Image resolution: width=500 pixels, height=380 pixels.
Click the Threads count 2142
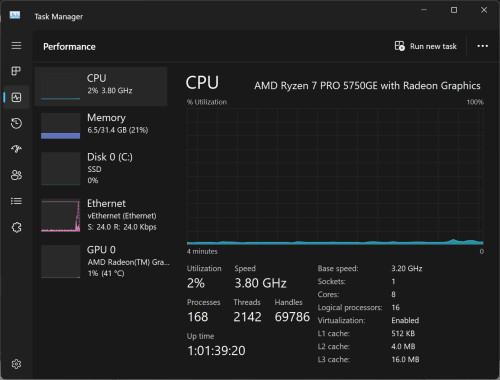pyautogui.click(x=247, y=317)
